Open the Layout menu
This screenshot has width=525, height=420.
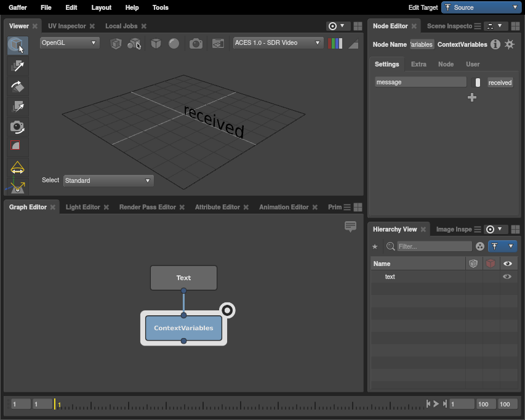point(101,7)
